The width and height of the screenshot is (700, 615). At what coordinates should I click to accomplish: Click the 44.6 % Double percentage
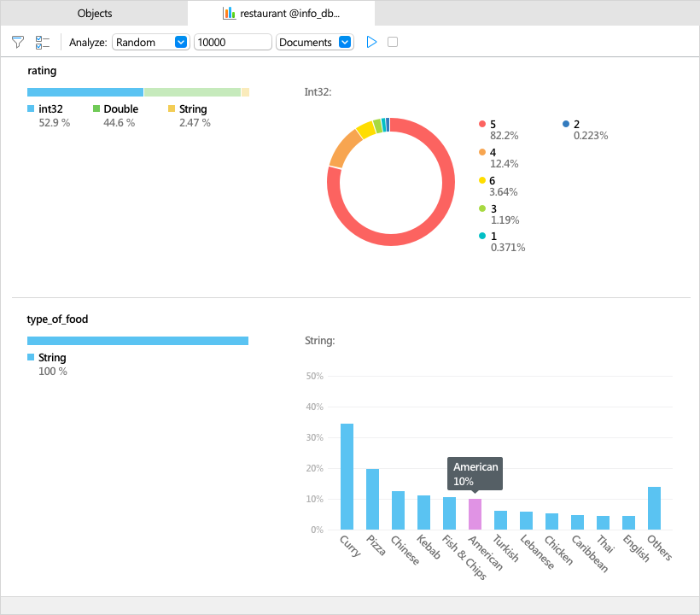coord(120,123)
